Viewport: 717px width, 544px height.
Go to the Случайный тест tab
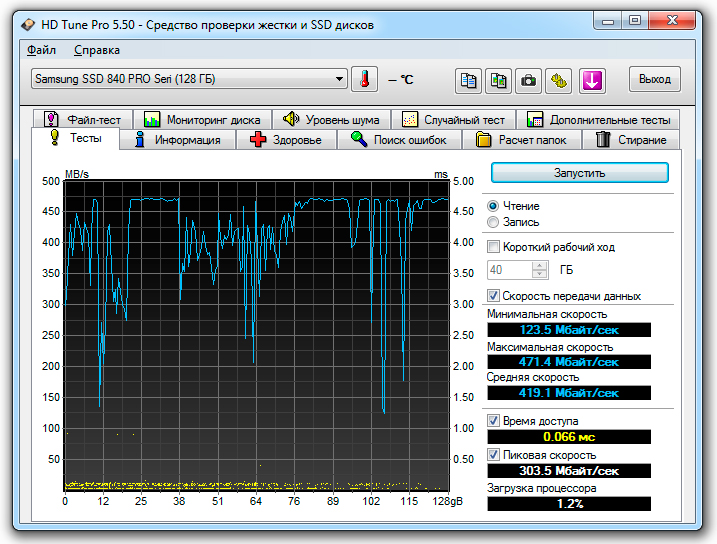[x=453, y=120]
